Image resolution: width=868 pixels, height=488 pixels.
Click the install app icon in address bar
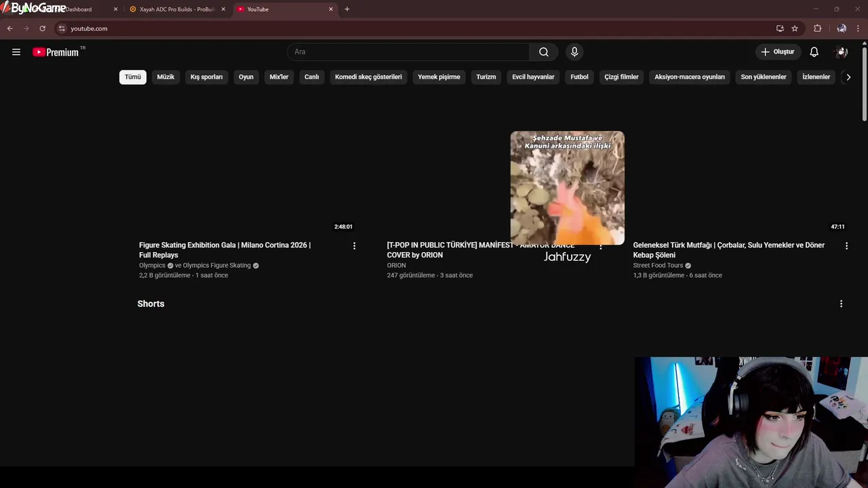pos(780,28)
